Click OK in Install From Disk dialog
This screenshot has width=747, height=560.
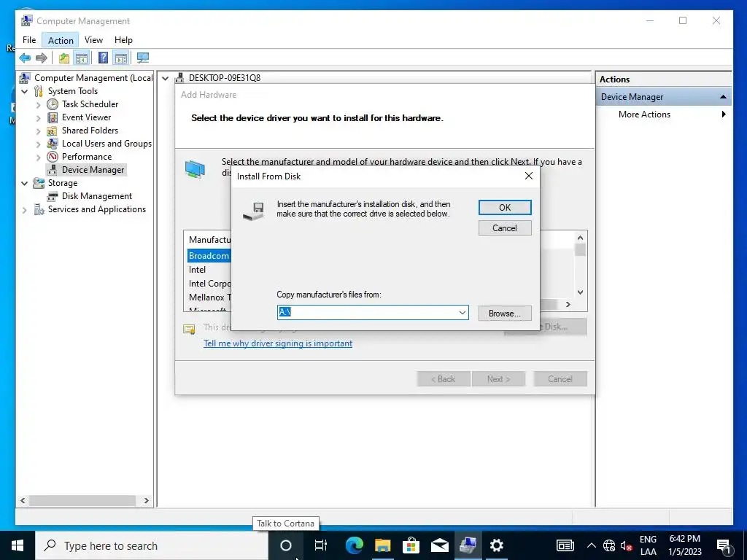pyautogui.click(x=505, y=208)
